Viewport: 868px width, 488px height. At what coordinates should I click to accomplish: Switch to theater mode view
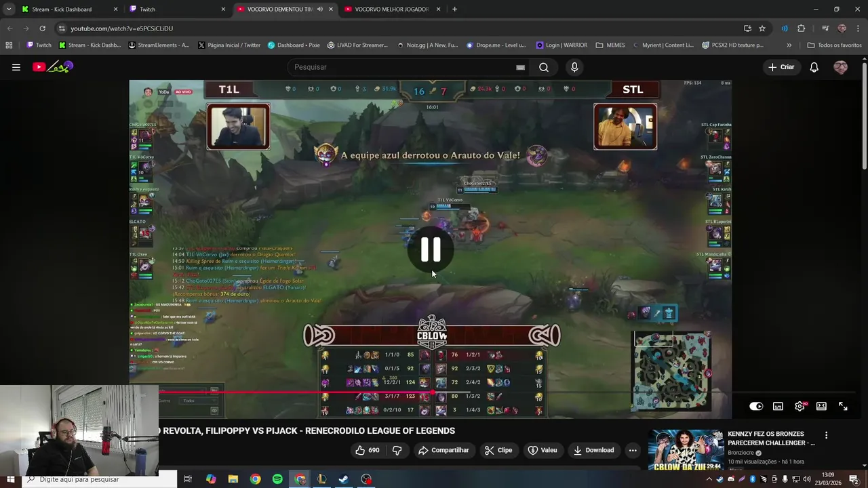[821, 406]
